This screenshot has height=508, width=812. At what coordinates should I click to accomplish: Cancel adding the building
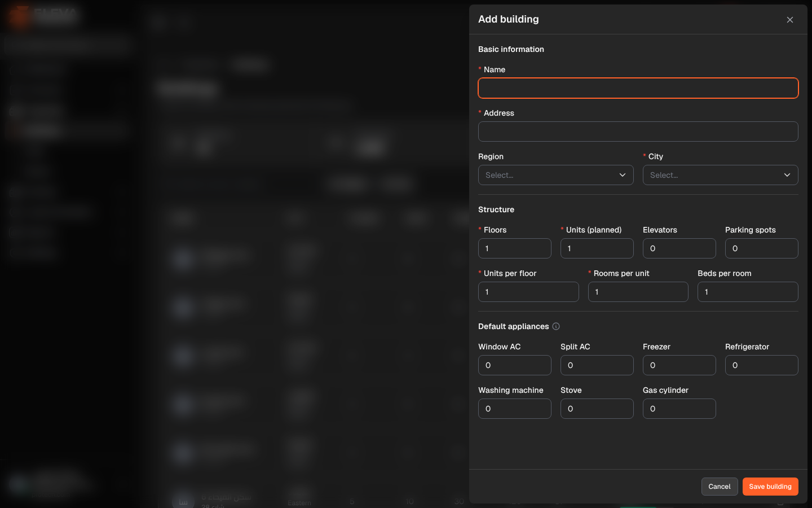pyautogui.click(x=720, y=487)
